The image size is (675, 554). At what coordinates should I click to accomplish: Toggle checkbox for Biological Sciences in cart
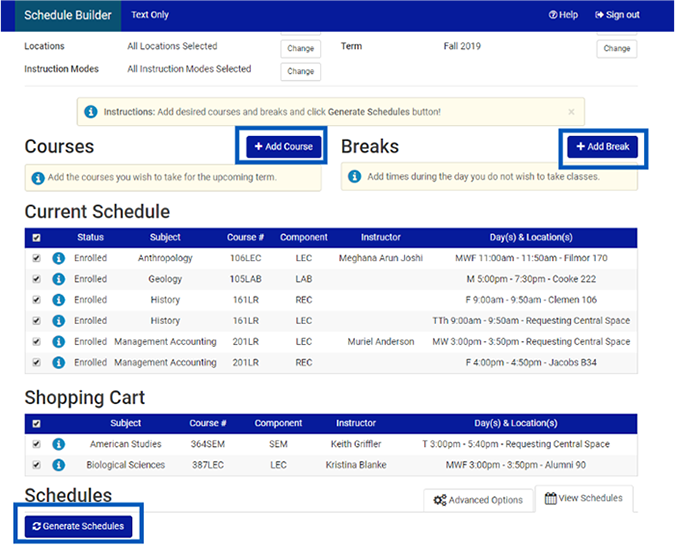coord(37,465)
